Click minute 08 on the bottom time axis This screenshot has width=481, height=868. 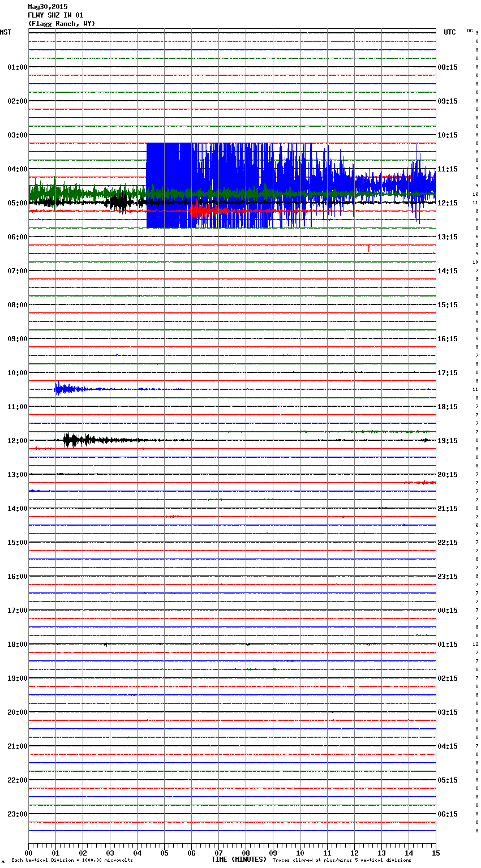[246, 853]
